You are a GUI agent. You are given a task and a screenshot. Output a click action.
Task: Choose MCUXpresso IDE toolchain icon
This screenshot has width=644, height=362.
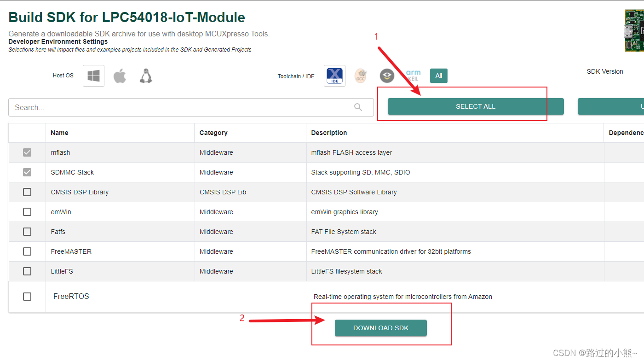[334, 76]
